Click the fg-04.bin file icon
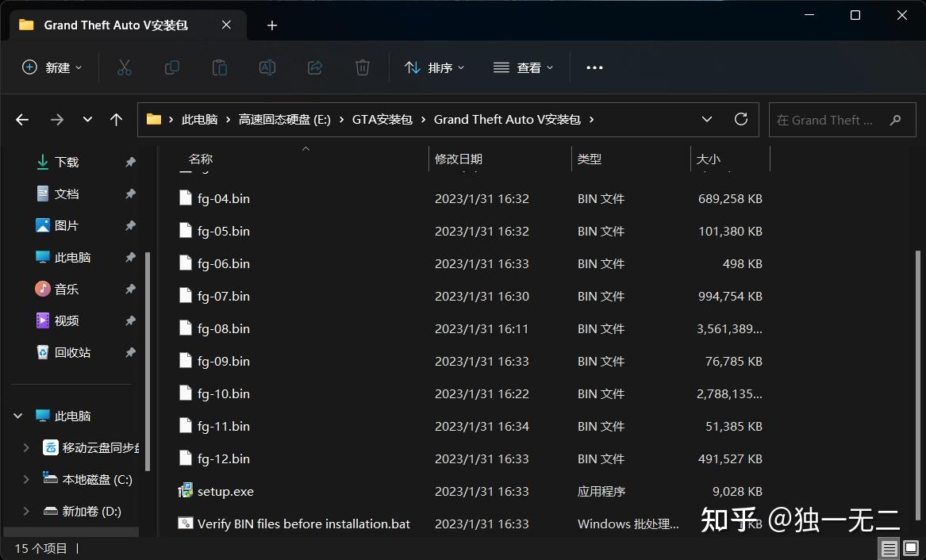 click(x=186, y=198)
